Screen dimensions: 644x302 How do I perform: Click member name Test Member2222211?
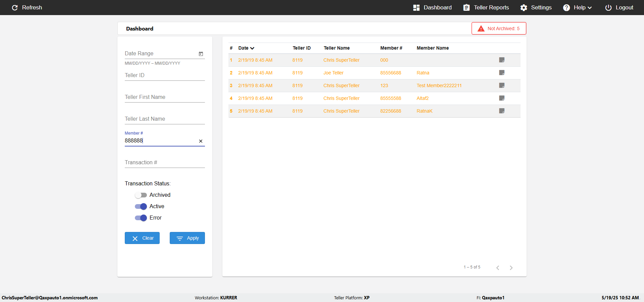(439, 85)
